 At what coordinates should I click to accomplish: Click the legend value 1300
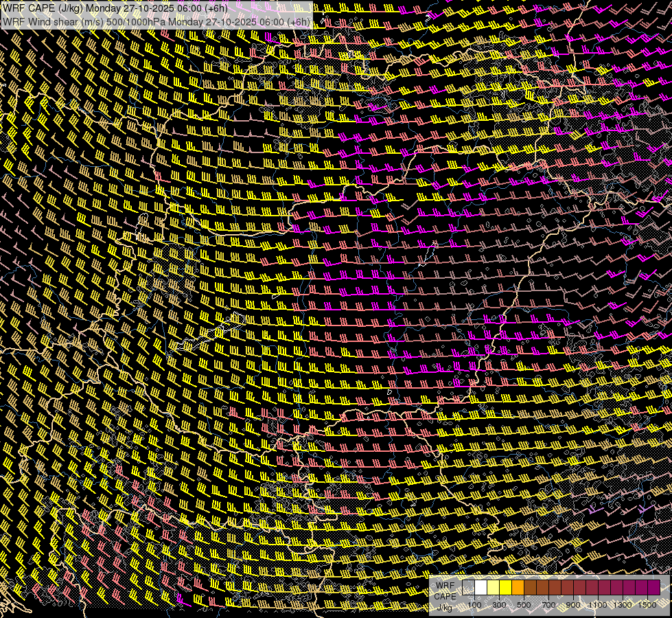[623, 605]
